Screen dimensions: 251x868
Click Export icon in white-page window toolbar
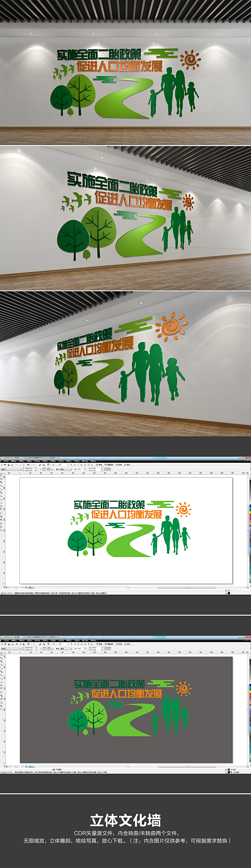(43, 465)
